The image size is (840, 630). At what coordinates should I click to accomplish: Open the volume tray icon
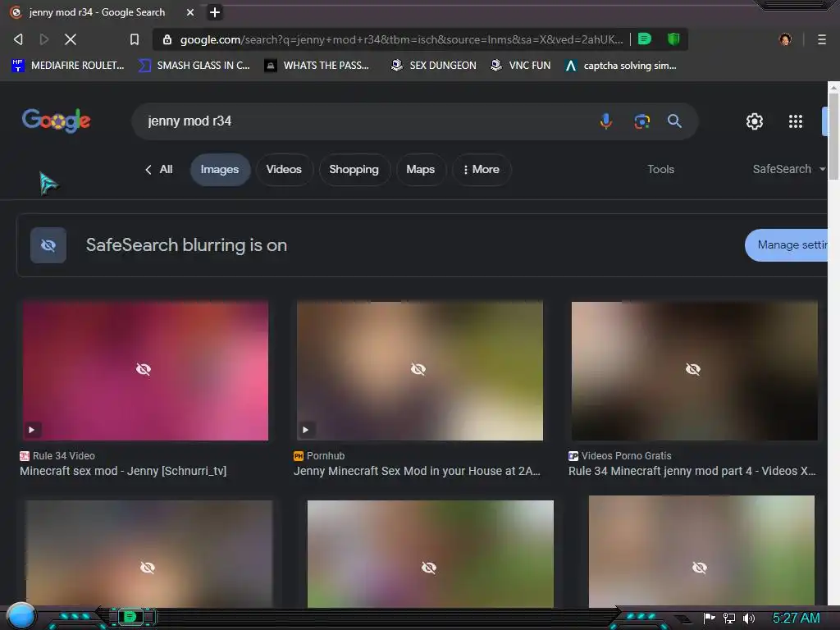(749, 619)
